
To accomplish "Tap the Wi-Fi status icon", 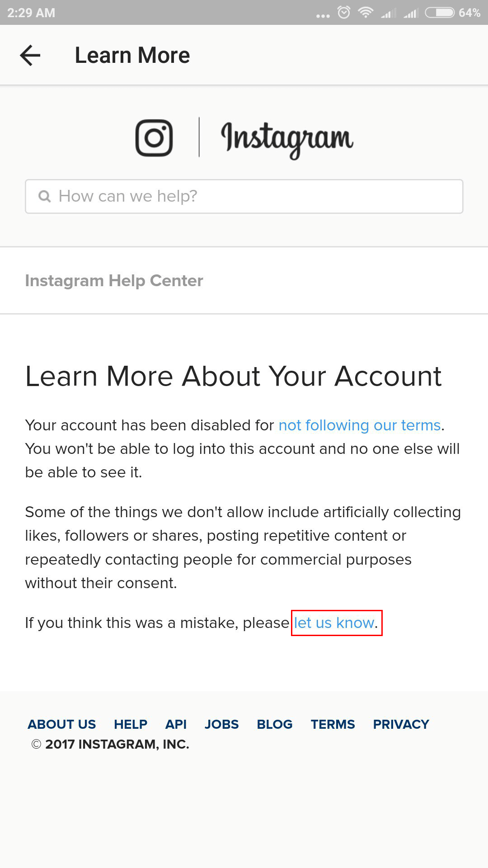I will click(365, 13).
